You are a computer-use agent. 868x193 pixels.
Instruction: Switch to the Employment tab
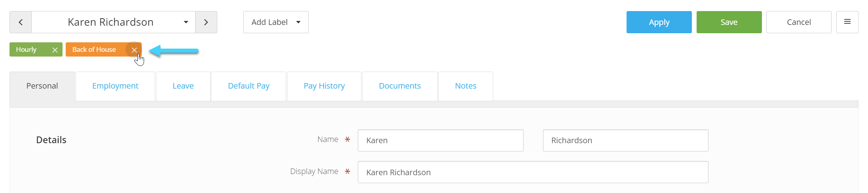(115, 86)
